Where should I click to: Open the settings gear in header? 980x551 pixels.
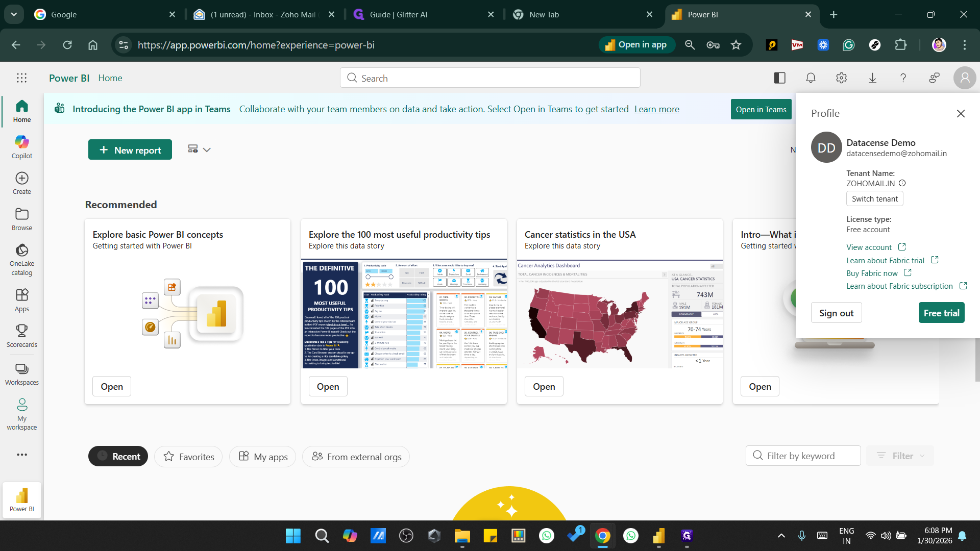tap(841, 78)
